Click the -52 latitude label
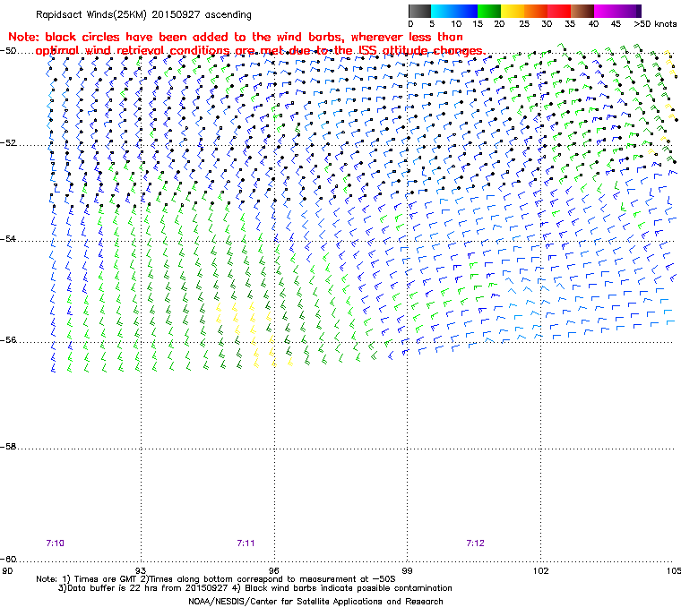 [8, 143]
